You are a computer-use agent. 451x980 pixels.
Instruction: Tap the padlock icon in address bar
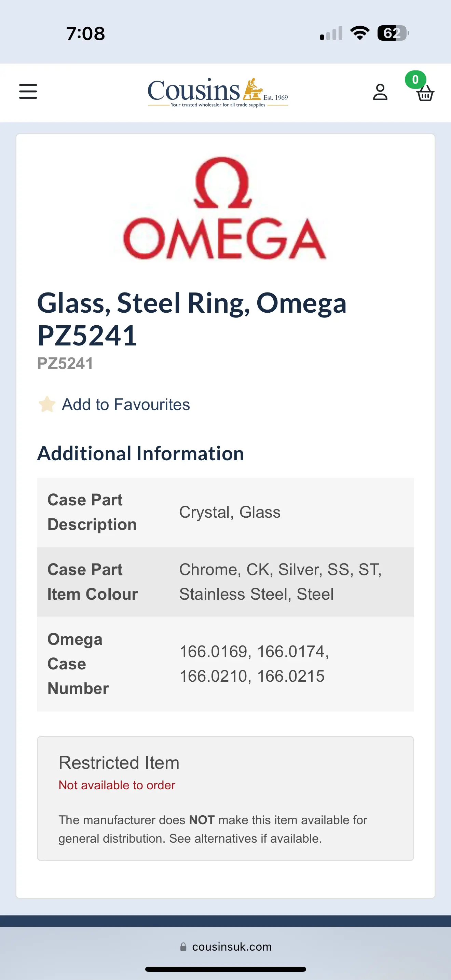pyautogui.click(x=183, y=947)
